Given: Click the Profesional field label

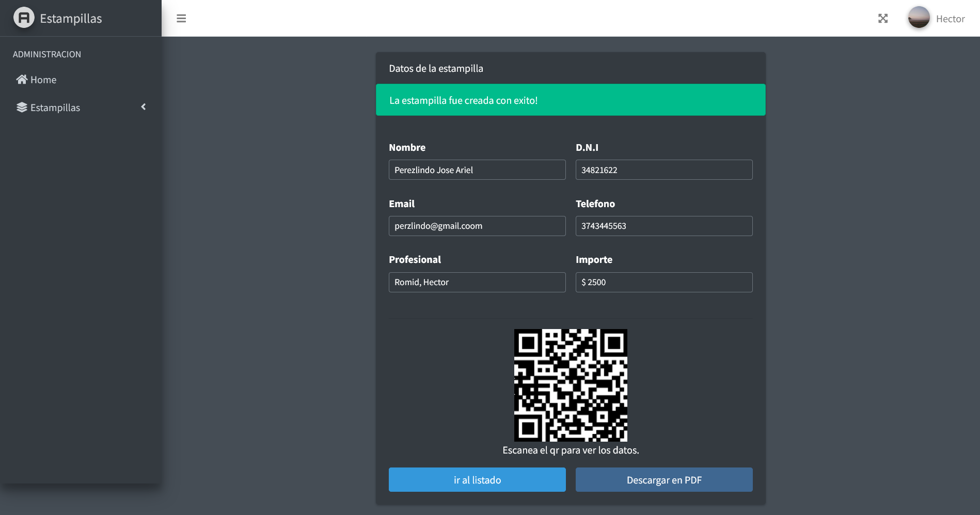Looking at the screenshot, I should pos(415,260).
